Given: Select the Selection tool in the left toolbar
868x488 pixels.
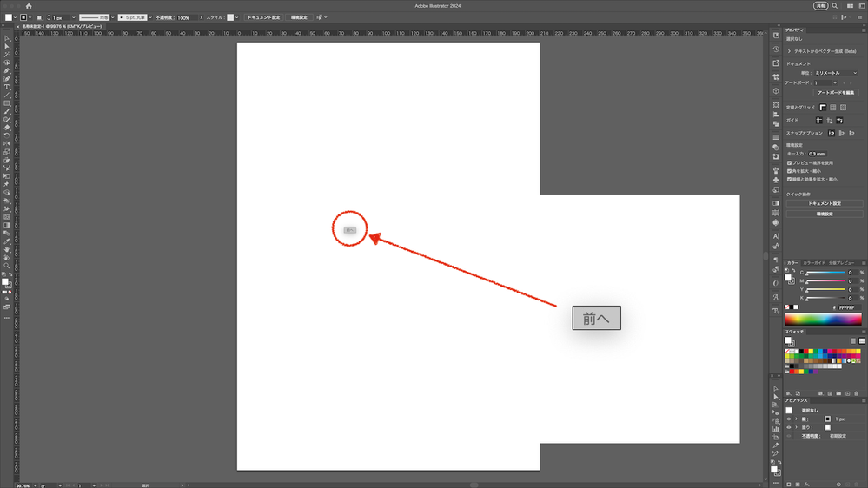Looking at the screenshot, I should [7, 39].
